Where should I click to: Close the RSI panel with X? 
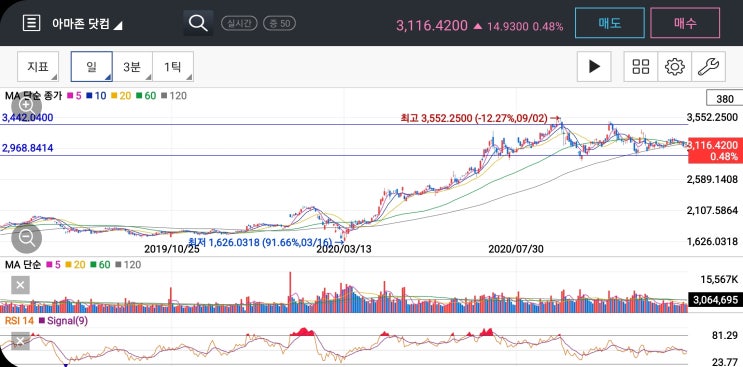tap(20, 340)
